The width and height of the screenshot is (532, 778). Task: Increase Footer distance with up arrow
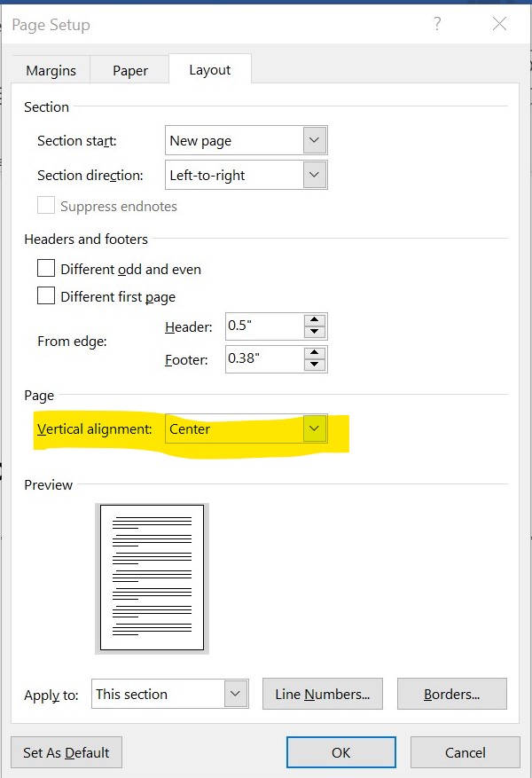[315, 353]
